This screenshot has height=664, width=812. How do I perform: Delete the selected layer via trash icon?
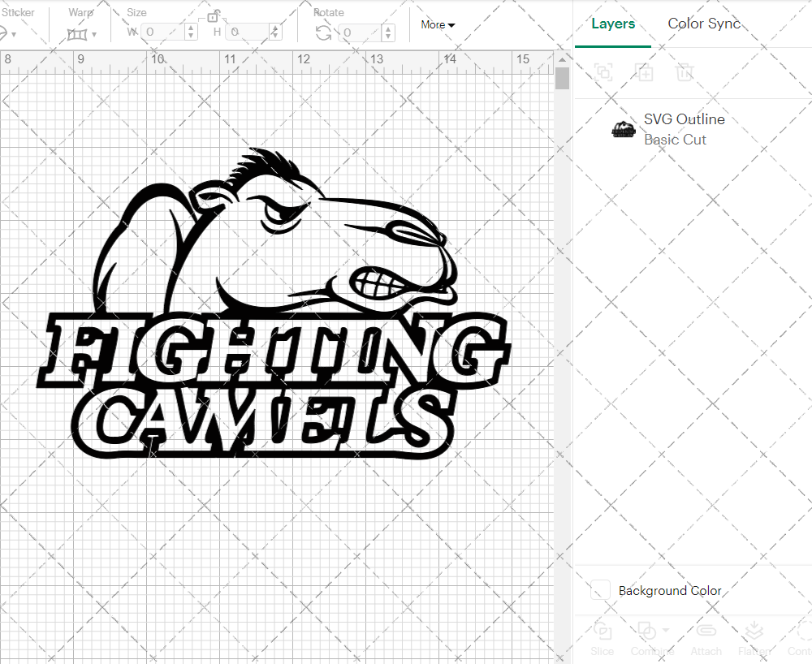(685, 73)
